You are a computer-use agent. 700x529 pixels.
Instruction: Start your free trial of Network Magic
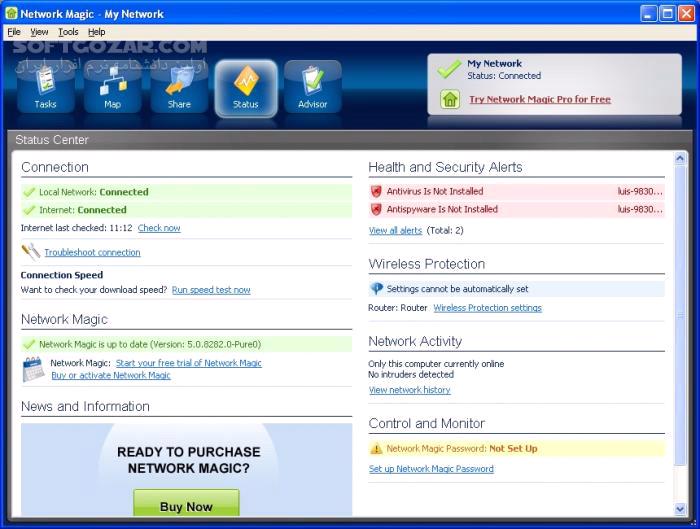click(189, 363)
